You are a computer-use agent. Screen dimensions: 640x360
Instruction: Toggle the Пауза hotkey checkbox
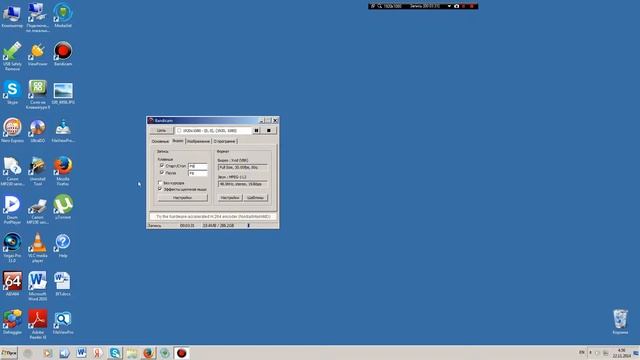[x=162, y=173]
